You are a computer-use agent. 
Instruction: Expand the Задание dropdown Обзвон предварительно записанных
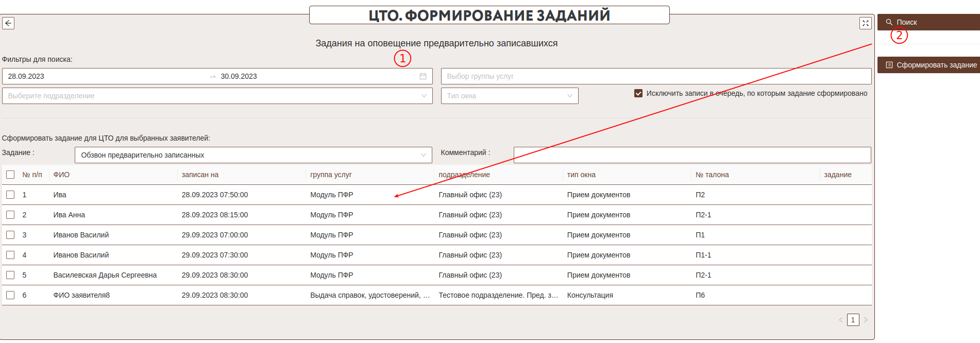click(253, 155)
